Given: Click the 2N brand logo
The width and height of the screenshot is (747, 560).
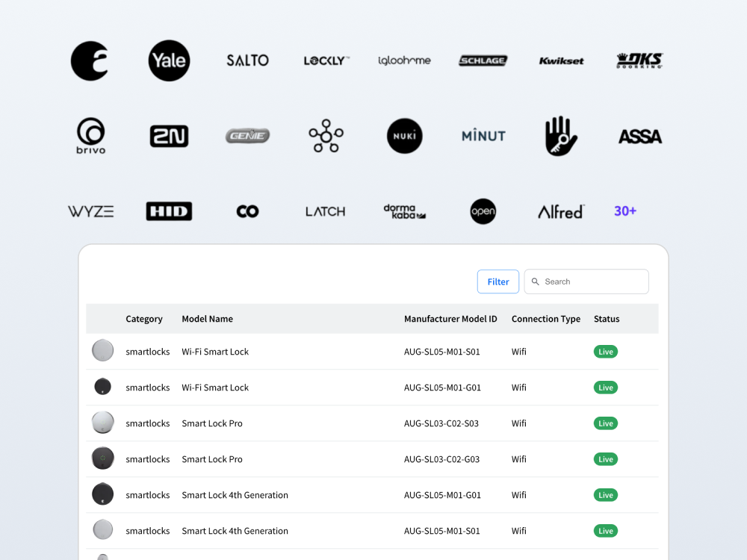Looking at the screenshot, I should (x=169, y=136).
